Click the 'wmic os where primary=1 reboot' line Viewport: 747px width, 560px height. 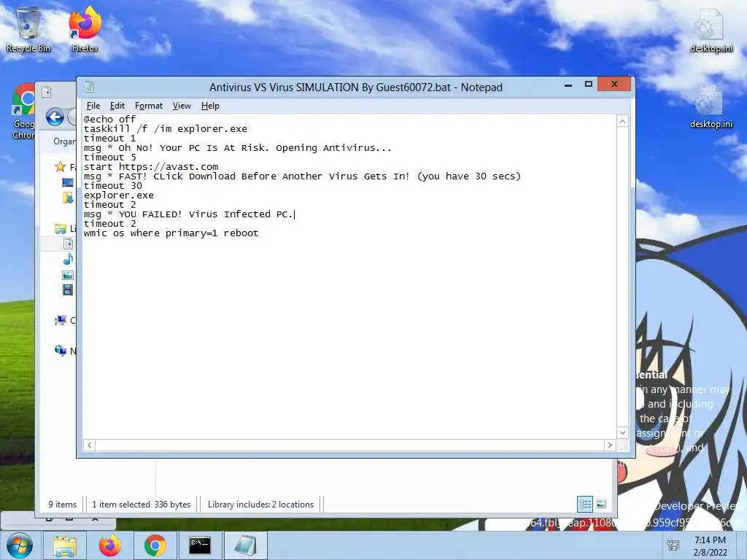pyautogui.click(x=171, y=233)
